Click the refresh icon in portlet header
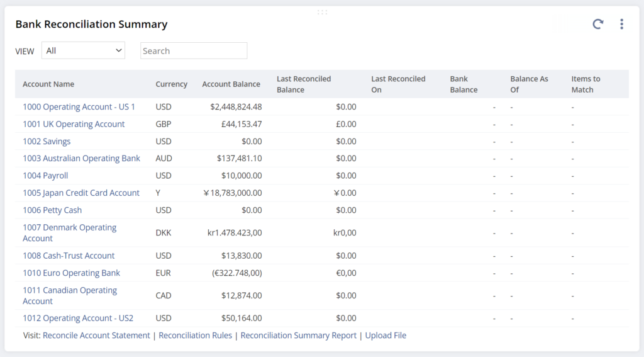 (x=597, y=24)
